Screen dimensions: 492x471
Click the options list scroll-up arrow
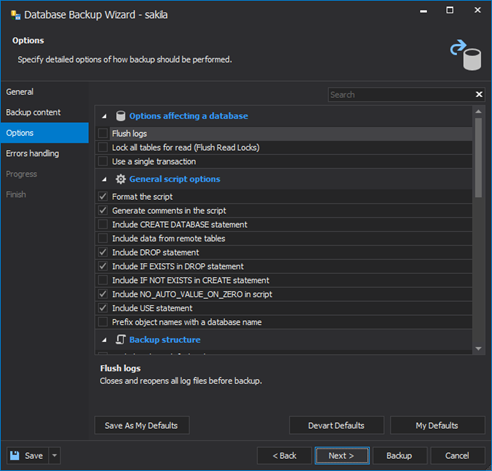click(479, 112)
